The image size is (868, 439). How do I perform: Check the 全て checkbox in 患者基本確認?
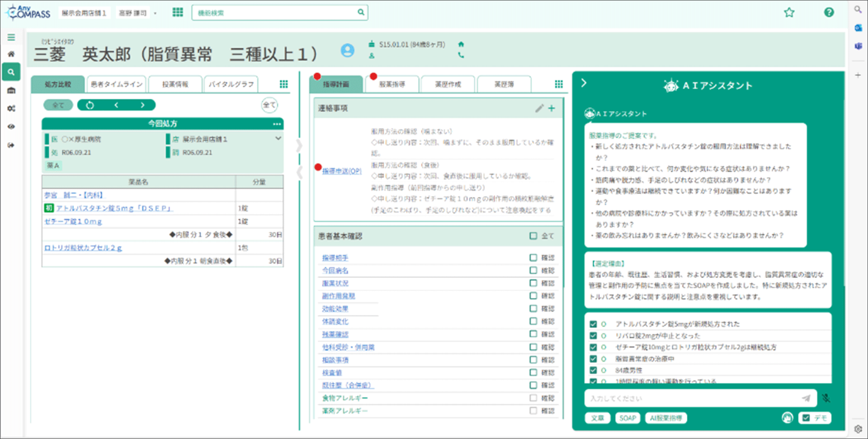[533, 236]
